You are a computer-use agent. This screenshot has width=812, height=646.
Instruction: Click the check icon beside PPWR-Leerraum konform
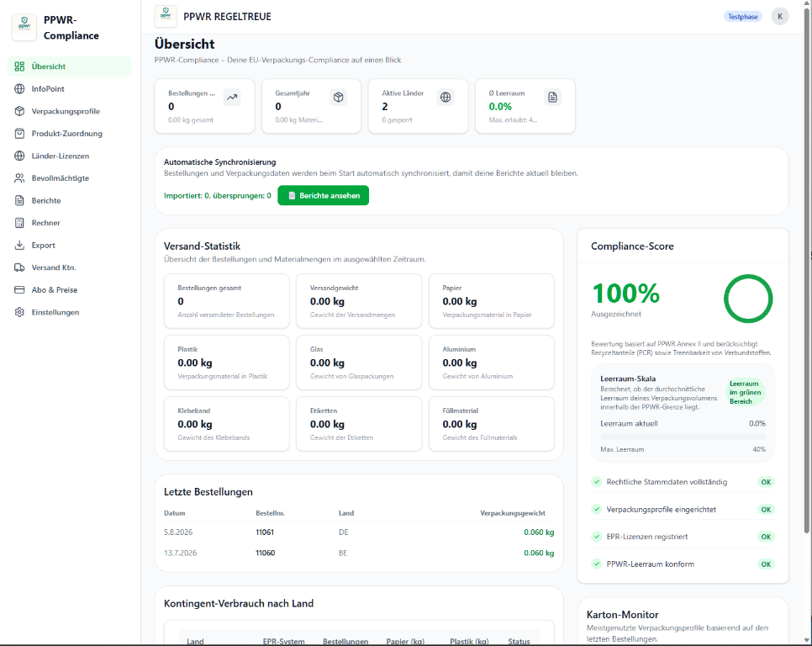click(597, 564)
